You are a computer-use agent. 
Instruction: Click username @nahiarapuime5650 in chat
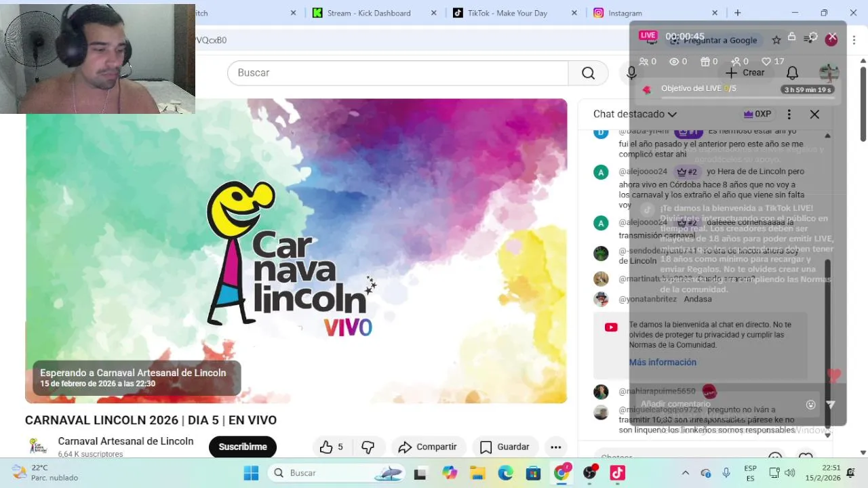[x=657, y=391]
